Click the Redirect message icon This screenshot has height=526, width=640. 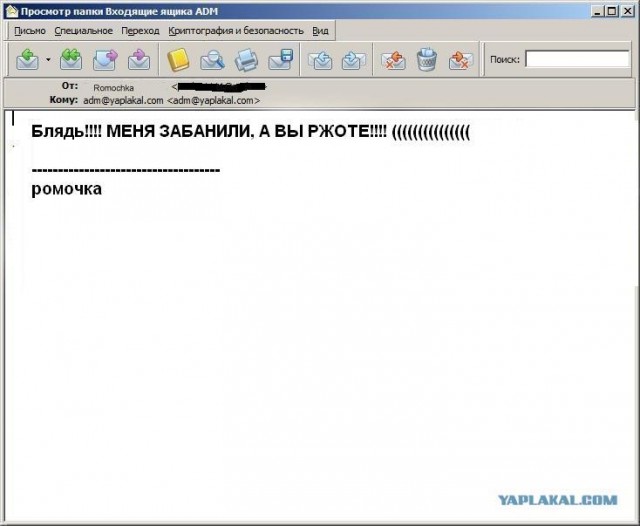click(x=139, y=60)
